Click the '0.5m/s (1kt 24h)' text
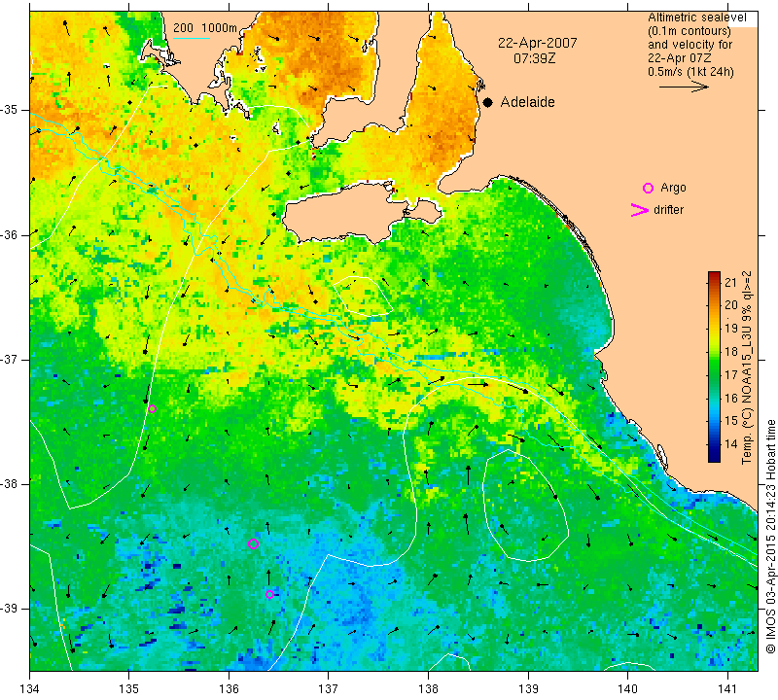The width and height of the screenshot is (778, 700). tap(690, 71)
